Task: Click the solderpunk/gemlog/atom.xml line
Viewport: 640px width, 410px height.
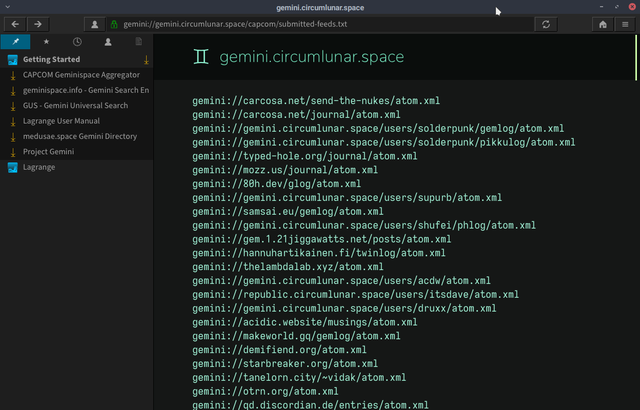Action: [x=378, y=129]
